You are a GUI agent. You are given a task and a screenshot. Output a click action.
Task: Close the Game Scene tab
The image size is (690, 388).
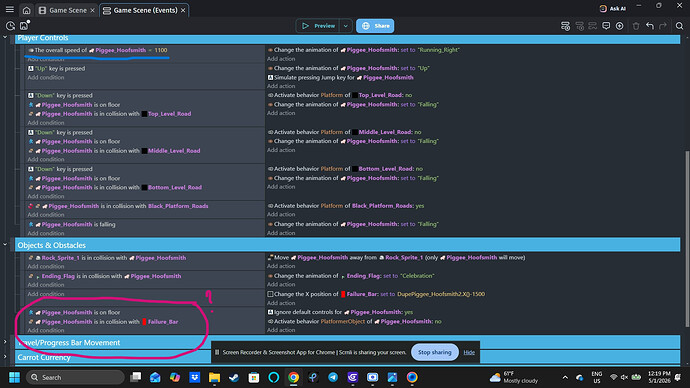click(92, 10)
